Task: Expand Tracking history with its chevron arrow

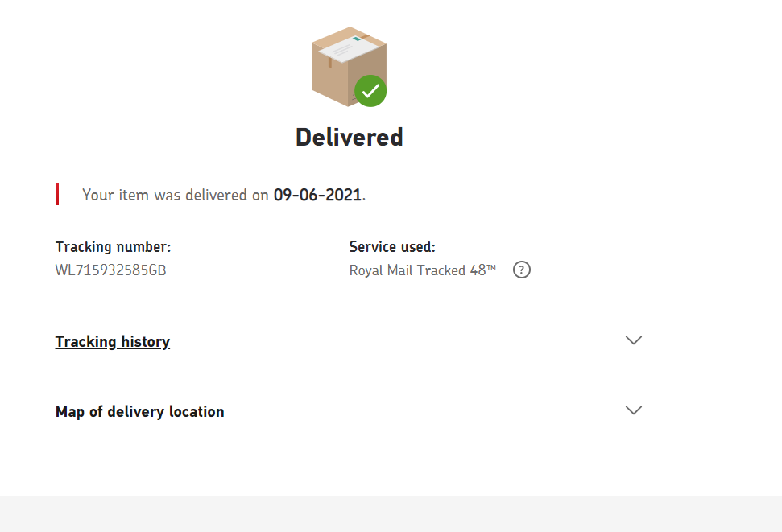Action: coord(634,340)
